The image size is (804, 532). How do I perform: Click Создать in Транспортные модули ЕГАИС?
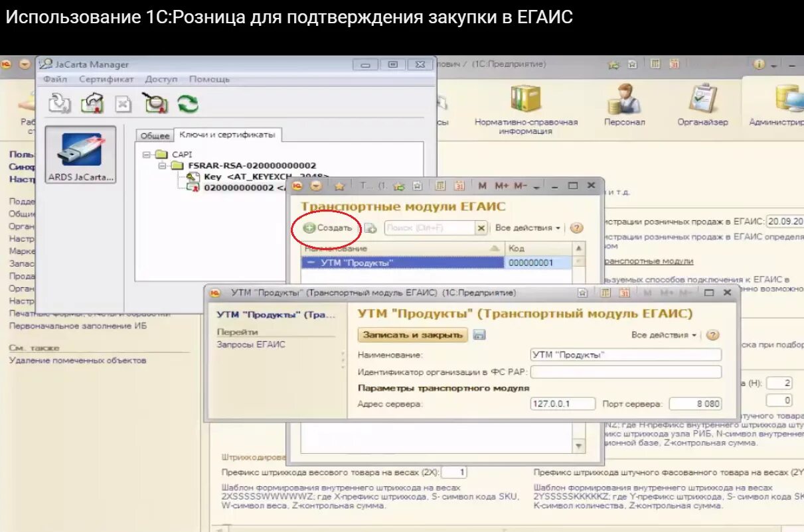click(328, 228)
